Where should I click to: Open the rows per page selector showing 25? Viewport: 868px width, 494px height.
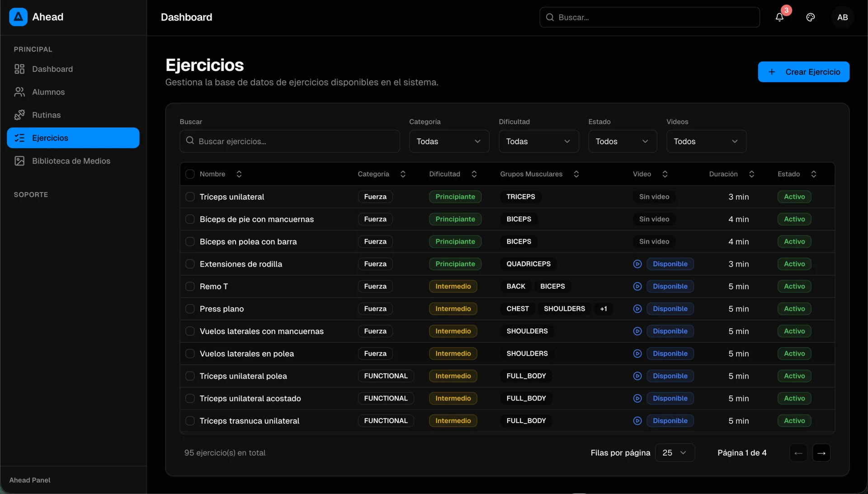click(x=674, y=453)
